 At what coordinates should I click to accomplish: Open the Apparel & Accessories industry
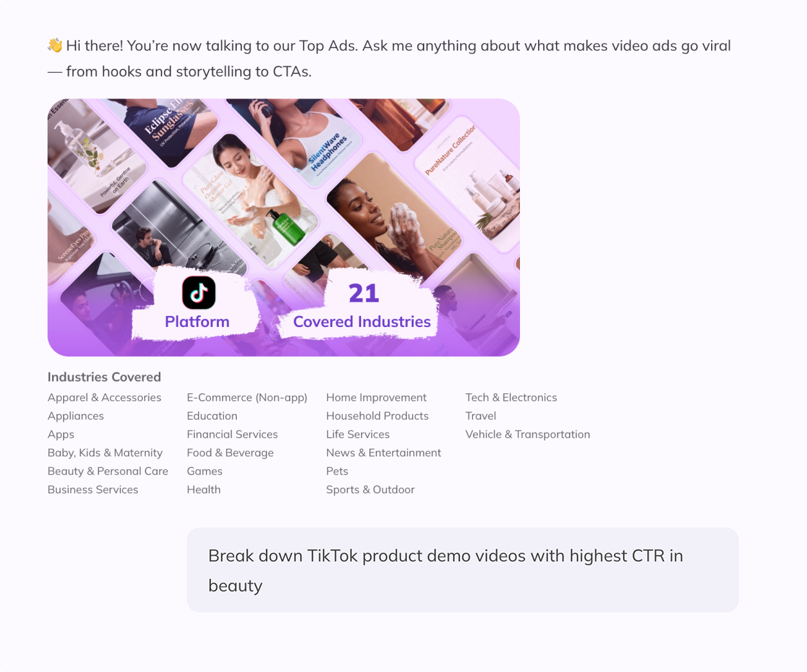104,397
